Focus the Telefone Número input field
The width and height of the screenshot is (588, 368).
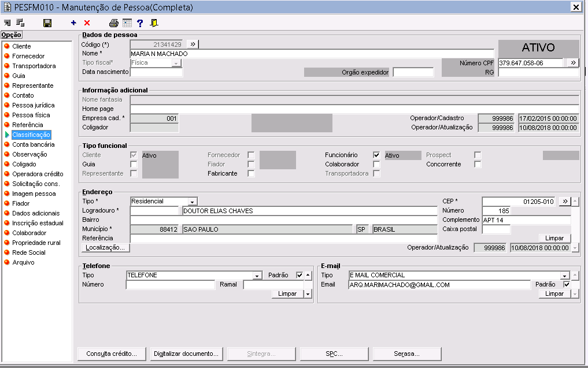(171, 285)
